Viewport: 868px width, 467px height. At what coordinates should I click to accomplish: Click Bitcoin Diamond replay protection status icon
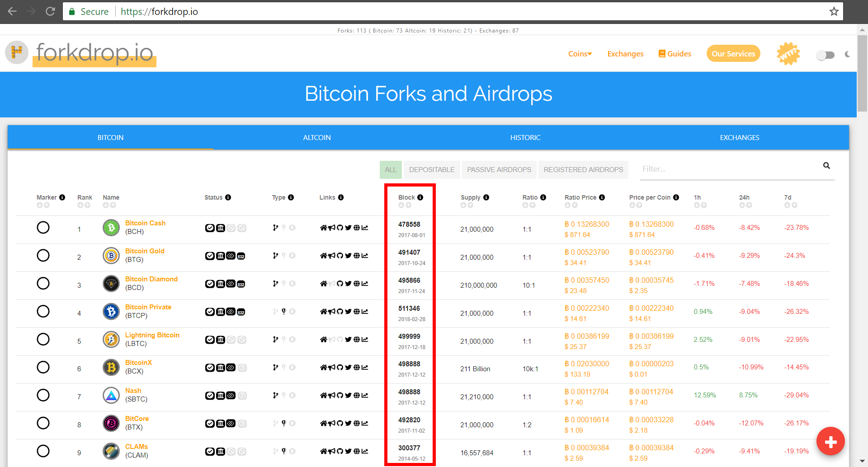pyautogui.click(x=231, y=284)
